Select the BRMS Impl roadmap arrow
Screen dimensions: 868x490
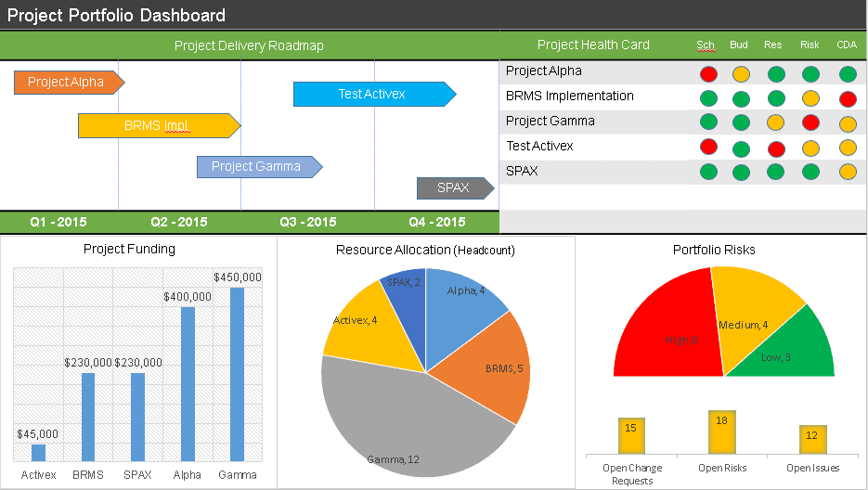(156, 125)
